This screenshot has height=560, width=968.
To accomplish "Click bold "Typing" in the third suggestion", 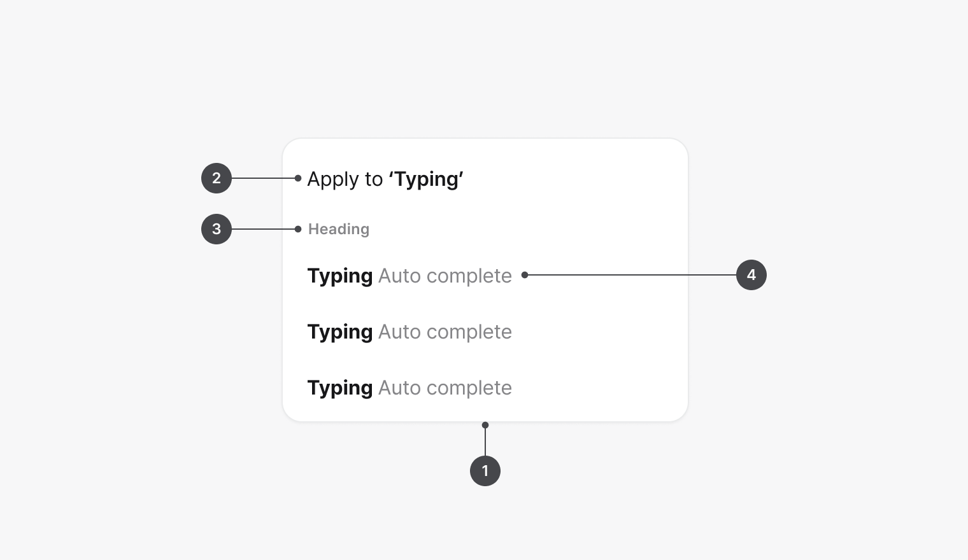I will pyautogui.click(x=340, y=388).
